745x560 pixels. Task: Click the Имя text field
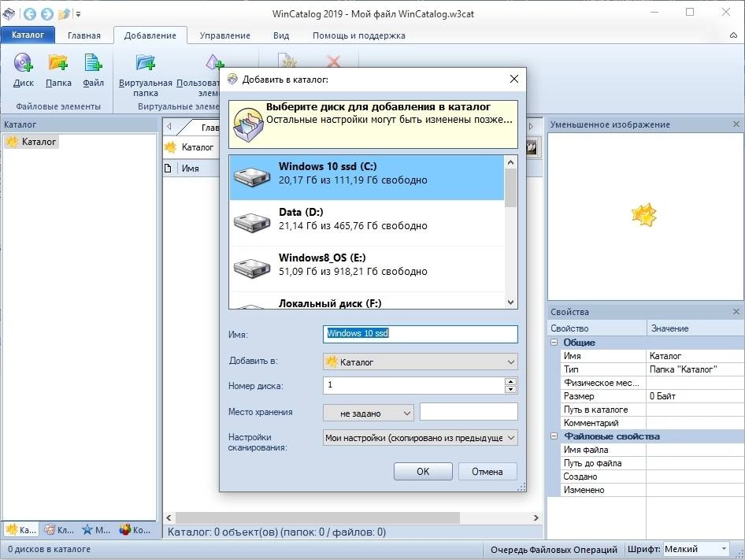pos(421,334)
